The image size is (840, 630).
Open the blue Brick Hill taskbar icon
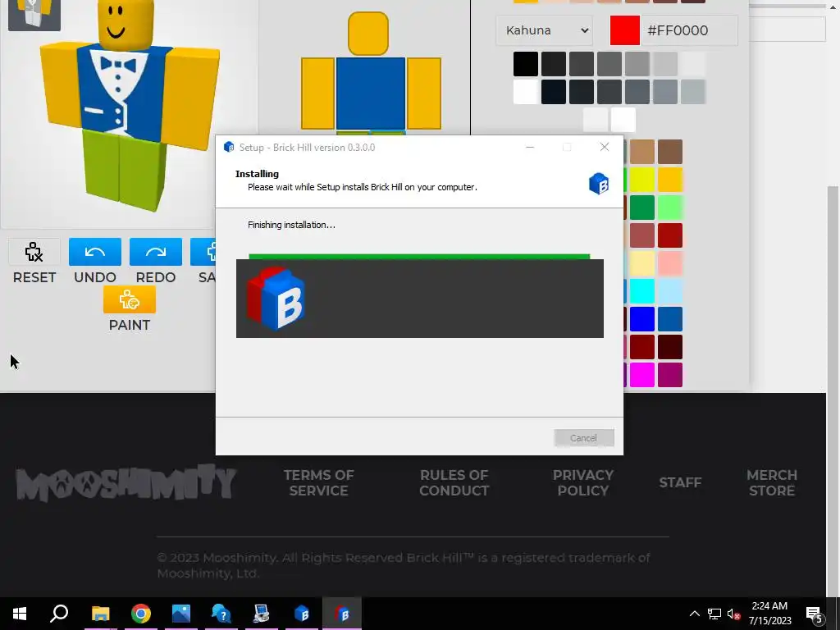coord(302,614)
